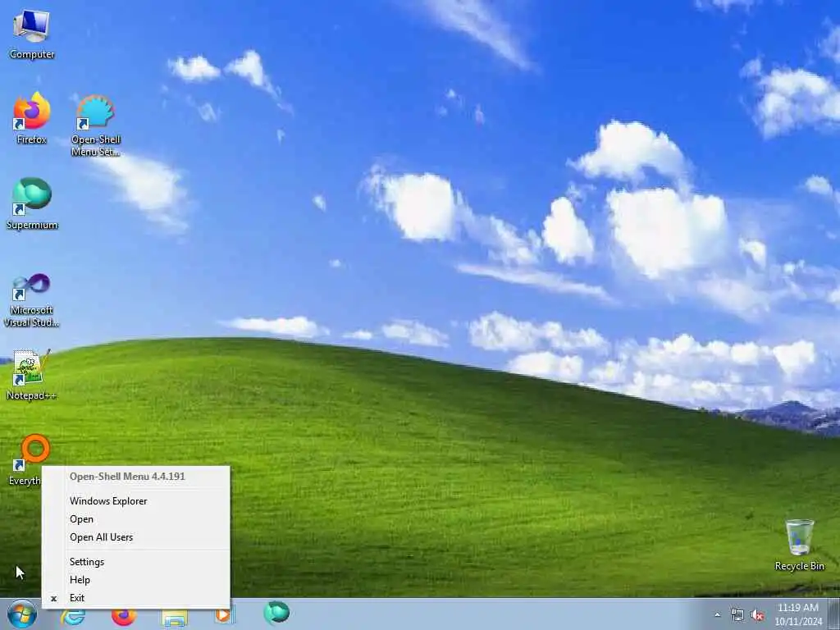This screenshot has height=630, width=840.
Task: Open the clock showing 11:19 AM
Action: pos(798,614)
